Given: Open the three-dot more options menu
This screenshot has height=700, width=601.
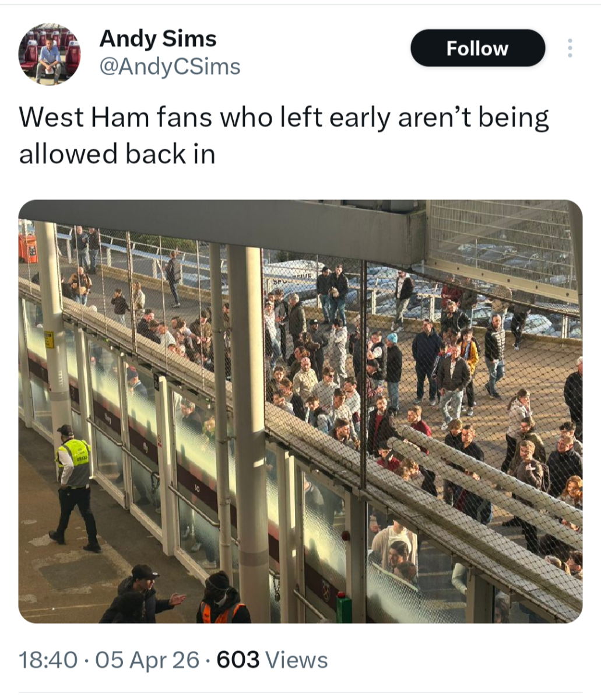Looking at the screenshot, I should tap(570, 48).
